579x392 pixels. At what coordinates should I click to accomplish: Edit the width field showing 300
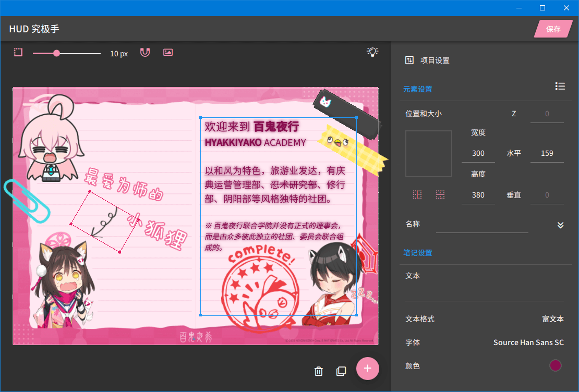[x=478, y=153]
